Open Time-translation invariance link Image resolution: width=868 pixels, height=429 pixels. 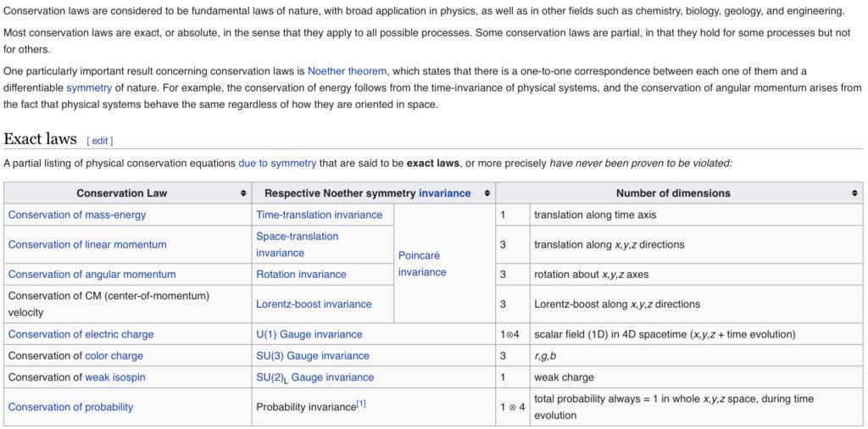click(x=320, y=214)
